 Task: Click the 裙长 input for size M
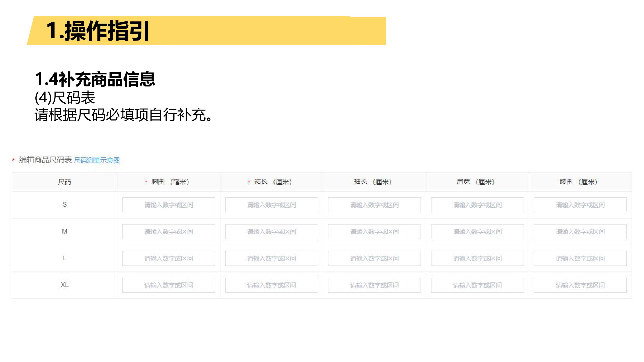coord(272,232)
